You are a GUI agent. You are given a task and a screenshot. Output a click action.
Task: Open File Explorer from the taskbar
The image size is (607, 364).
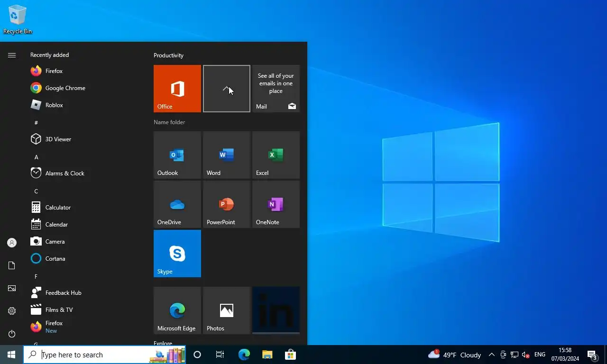(x=267, y=355)
